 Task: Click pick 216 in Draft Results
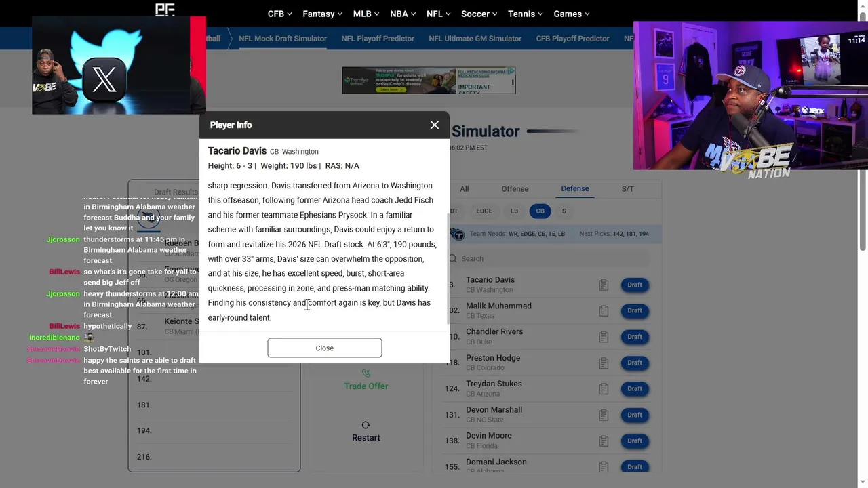[x=214, y=457]
